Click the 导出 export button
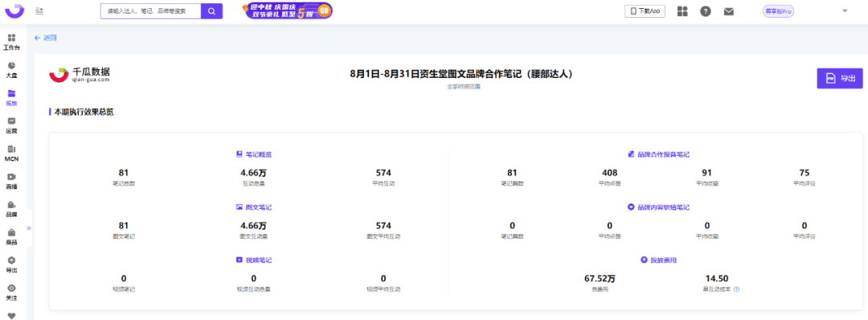This screenshot has width=868, height=320. [840, 78]
